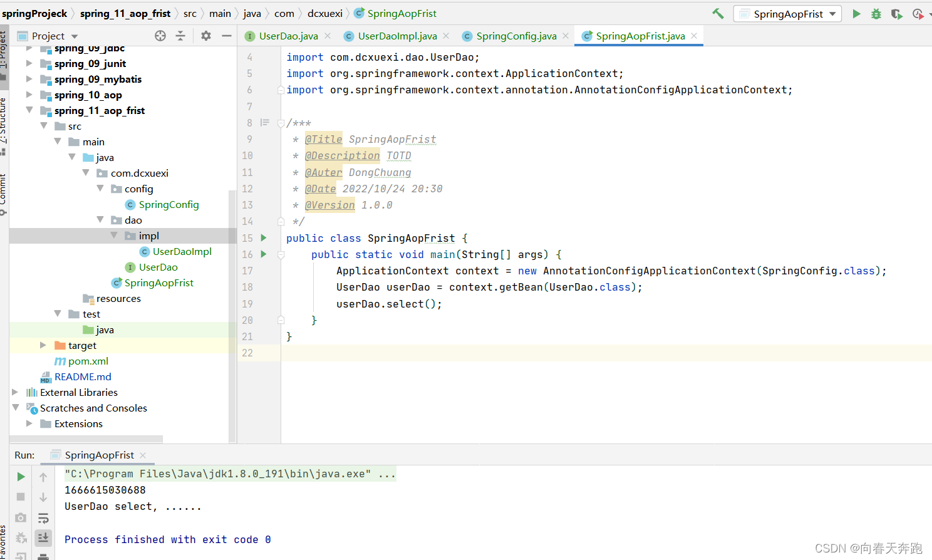Toggle rendered view of the doc comment
This screenshot has height=560, width=932.
pyautogui.click(x=265, y=123)
